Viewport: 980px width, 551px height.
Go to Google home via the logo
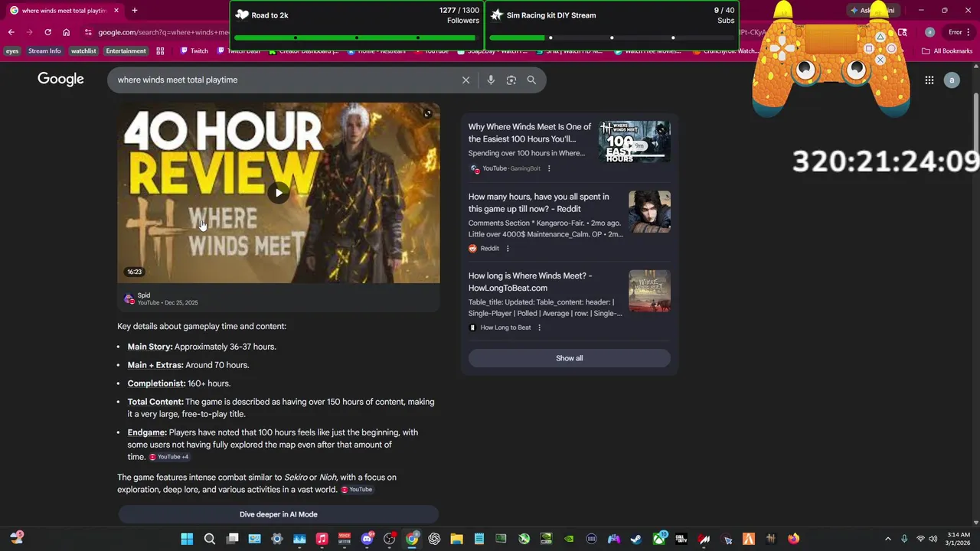(x=60, y=80)
